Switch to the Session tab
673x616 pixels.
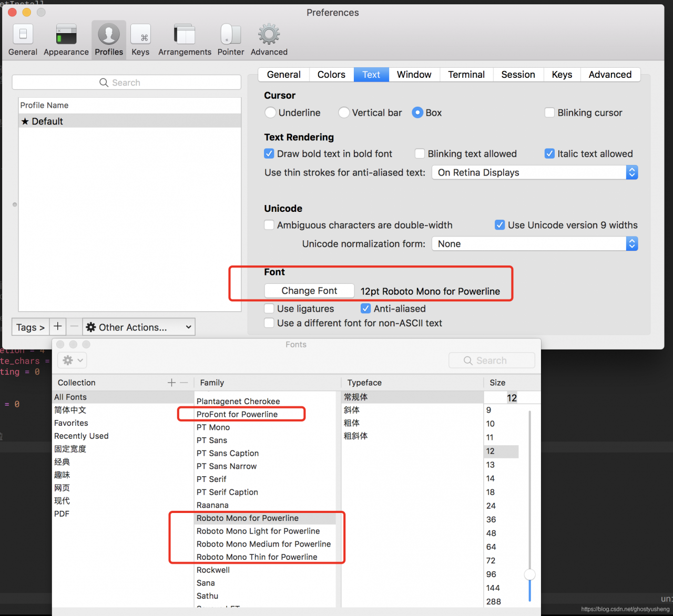pyautogui.click(x=518, y=75)
